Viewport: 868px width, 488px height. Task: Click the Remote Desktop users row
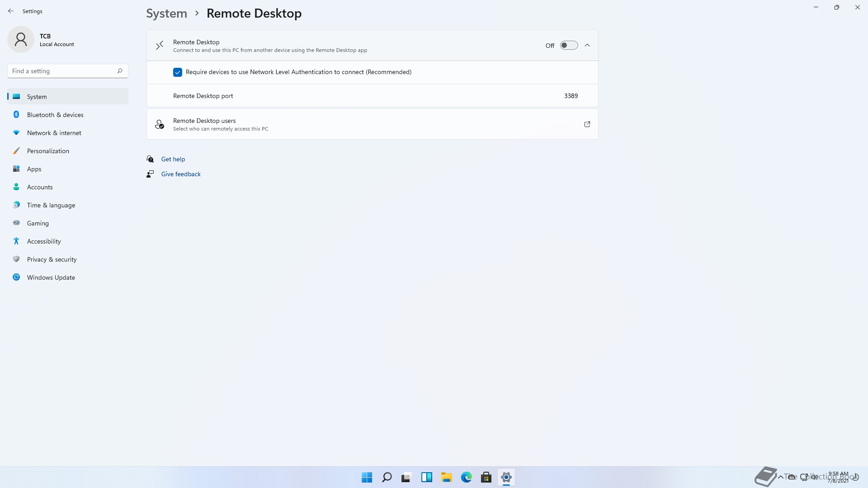pos(372,124)
